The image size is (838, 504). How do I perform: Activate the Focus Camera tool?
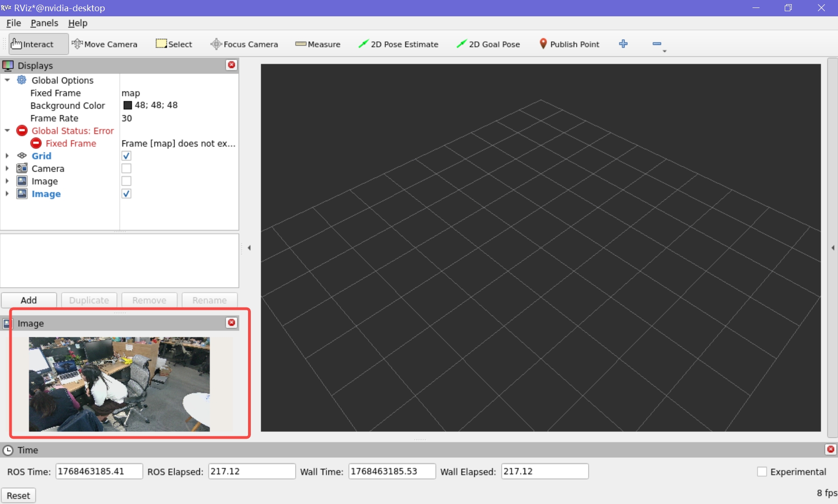[244, 44]
